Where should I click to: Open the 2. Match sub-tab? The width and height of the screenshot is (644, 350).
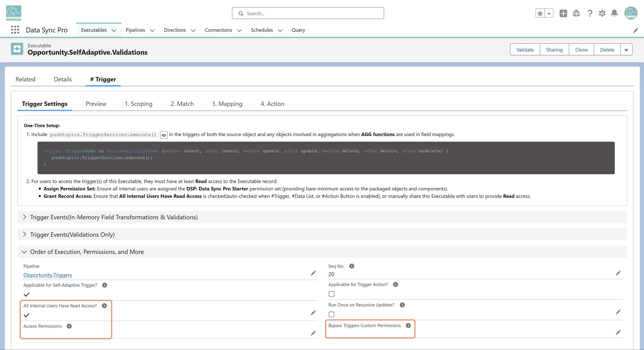182,104
